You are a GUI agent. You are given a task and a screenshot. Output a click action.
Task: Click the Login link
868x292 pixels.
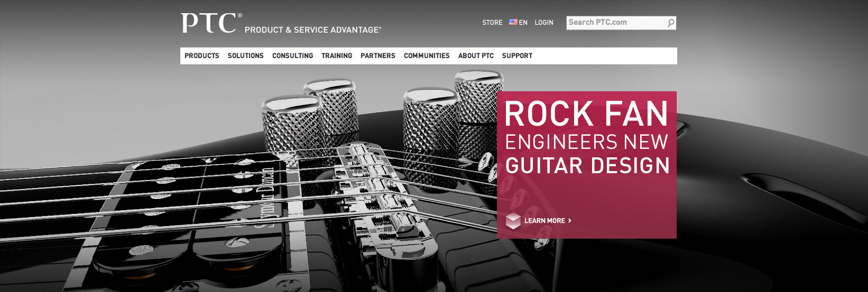(544, 23)
